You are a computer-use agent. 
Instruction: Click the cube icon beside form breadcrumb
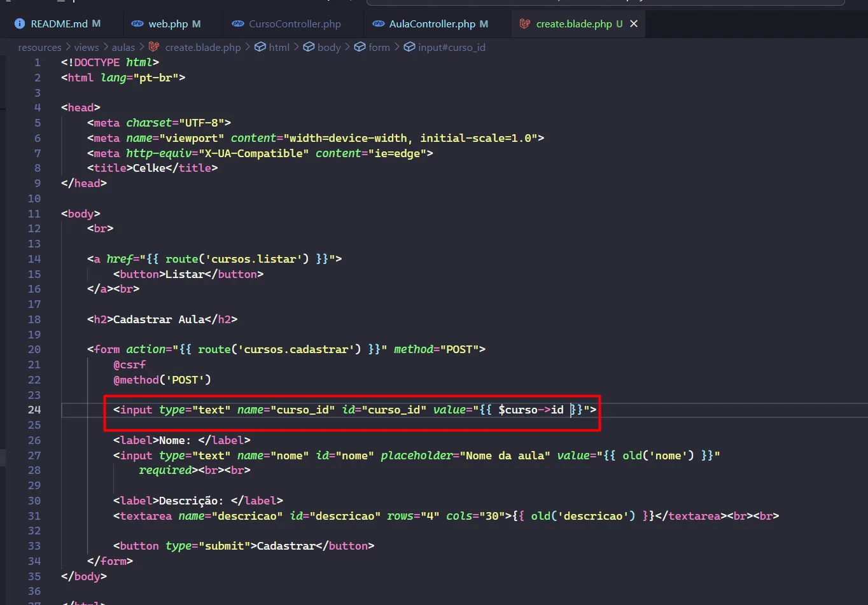pos(360,47)
